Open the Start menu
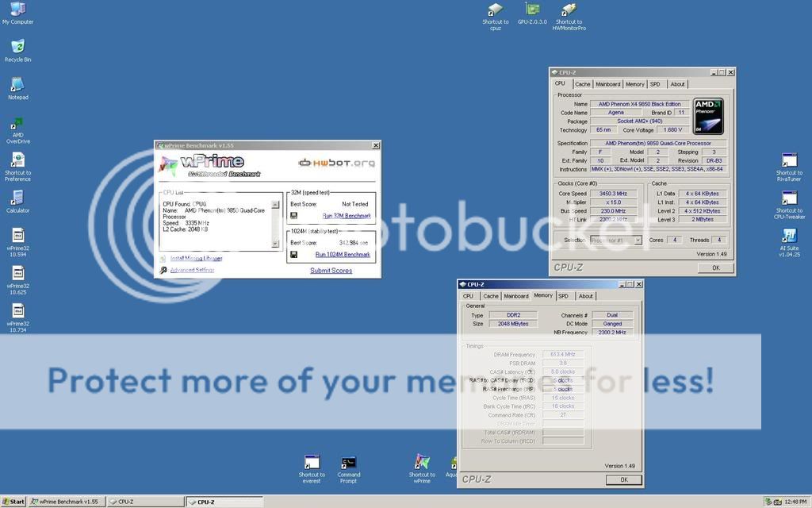The image size is (812, 508). [x=13, y=502]
